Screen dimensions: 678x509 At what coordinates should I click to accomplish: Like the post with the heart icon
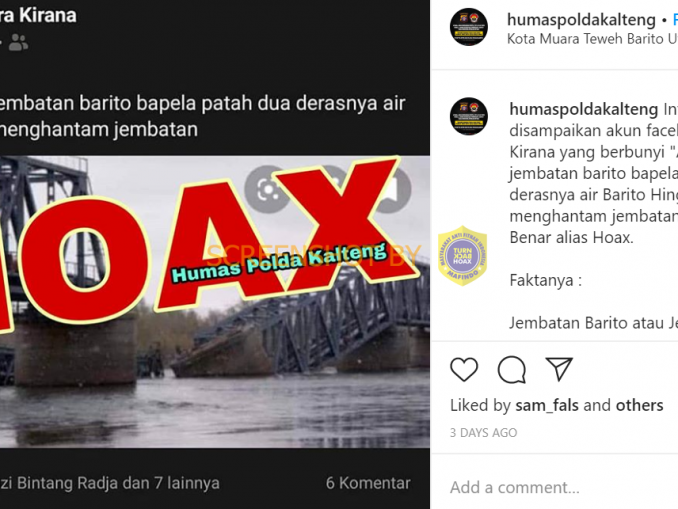(x=464, y=369)
